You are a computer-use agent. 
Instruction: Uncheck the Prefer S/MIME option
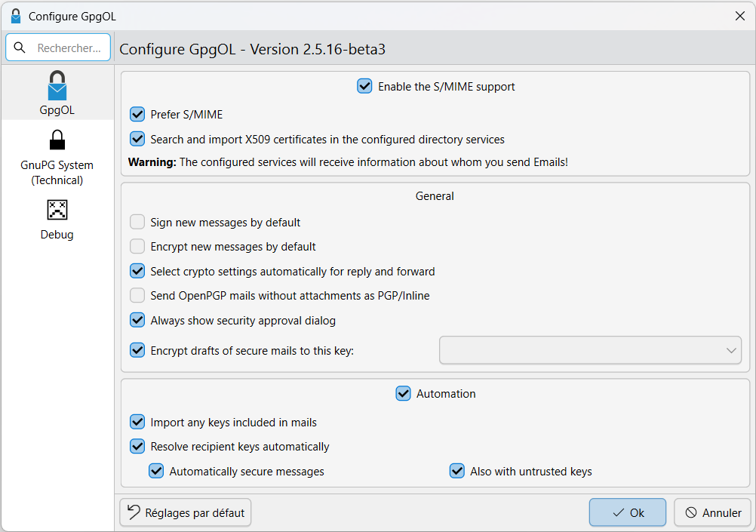pyautogui.click(x=137, y=114)
